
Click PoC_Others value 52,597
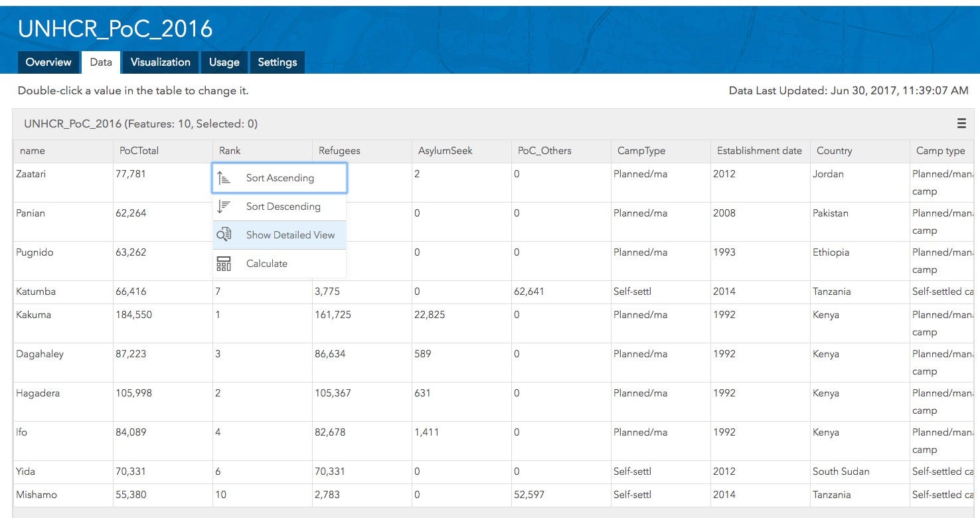[x=529, y=495]
